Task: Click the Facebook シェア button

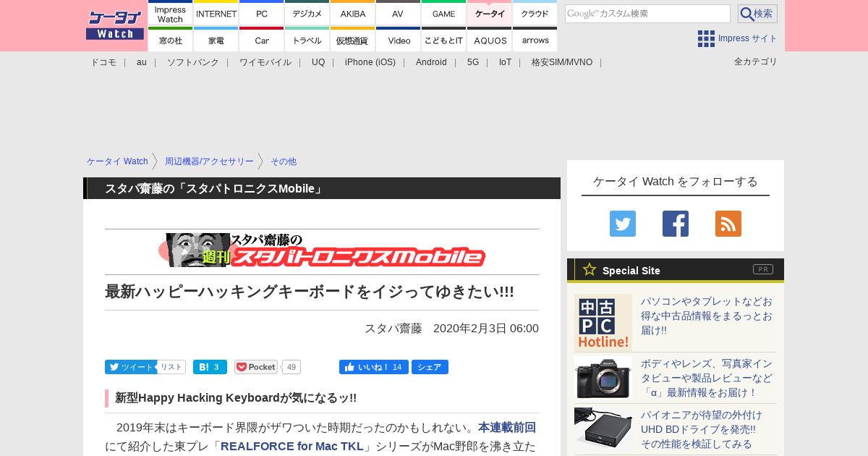Action: tap(430, 367)
